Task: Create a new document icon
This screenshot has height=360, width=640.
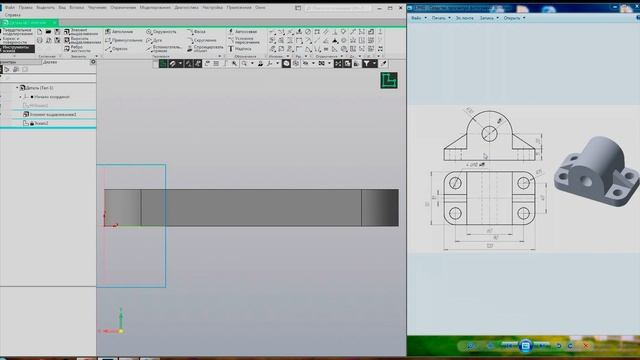Action: pos(40,31)
